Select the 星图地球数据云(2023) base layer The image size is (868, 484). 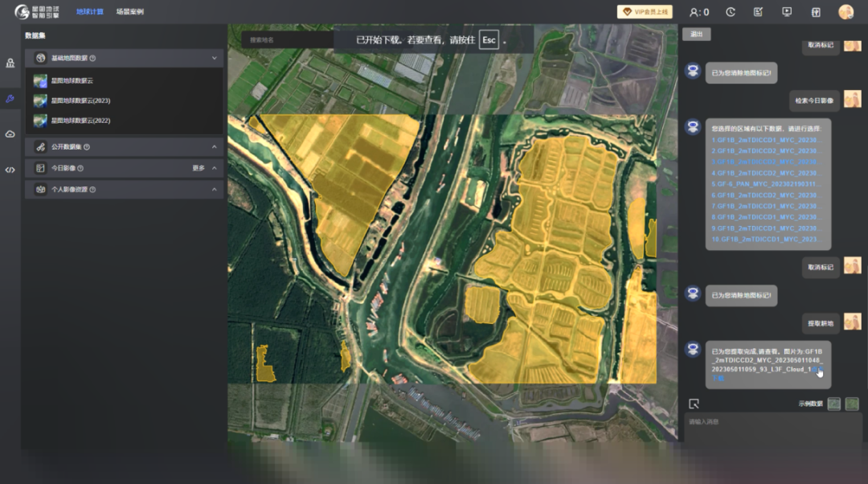tap(80, 100)
